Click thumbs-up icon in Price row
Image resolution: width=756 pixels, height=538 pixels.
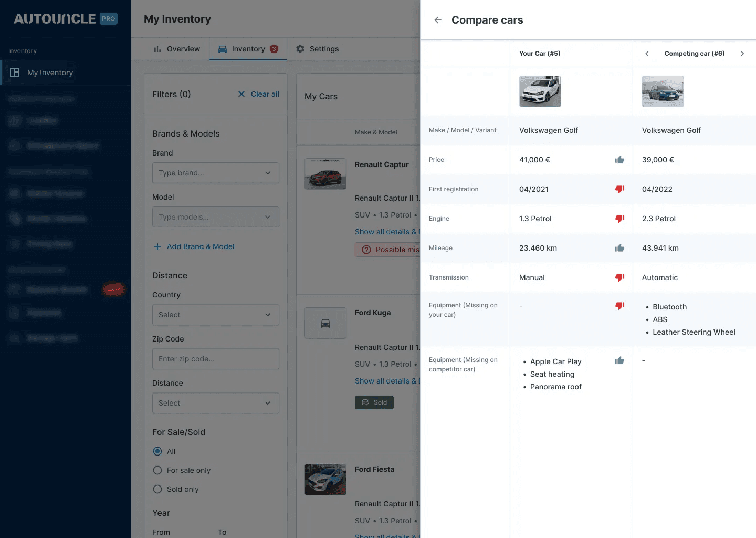[x=619, y=160]
